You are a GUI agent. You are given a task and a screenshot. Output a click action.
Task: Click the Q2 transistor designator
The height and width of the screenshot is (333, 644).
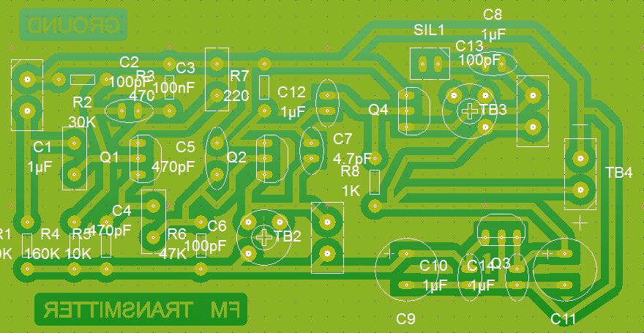coord(236,157)
